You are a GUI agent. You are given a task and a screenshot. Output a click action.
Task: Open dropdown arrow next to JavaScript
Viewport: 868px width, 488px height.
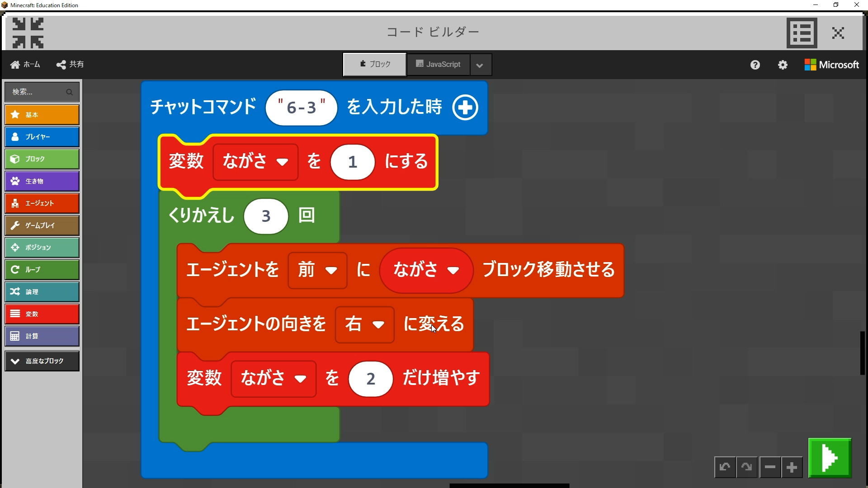pos(480,65)
